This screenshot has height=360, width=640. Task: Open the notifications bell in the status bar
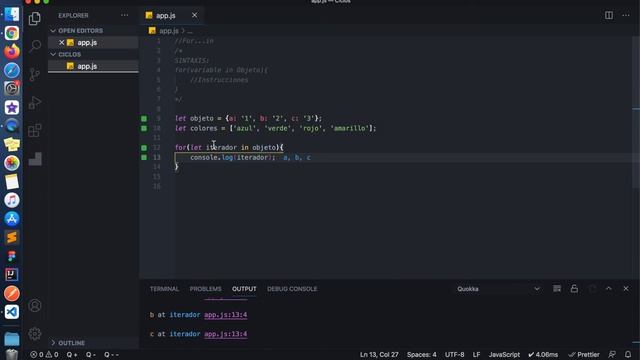point(628,354)
